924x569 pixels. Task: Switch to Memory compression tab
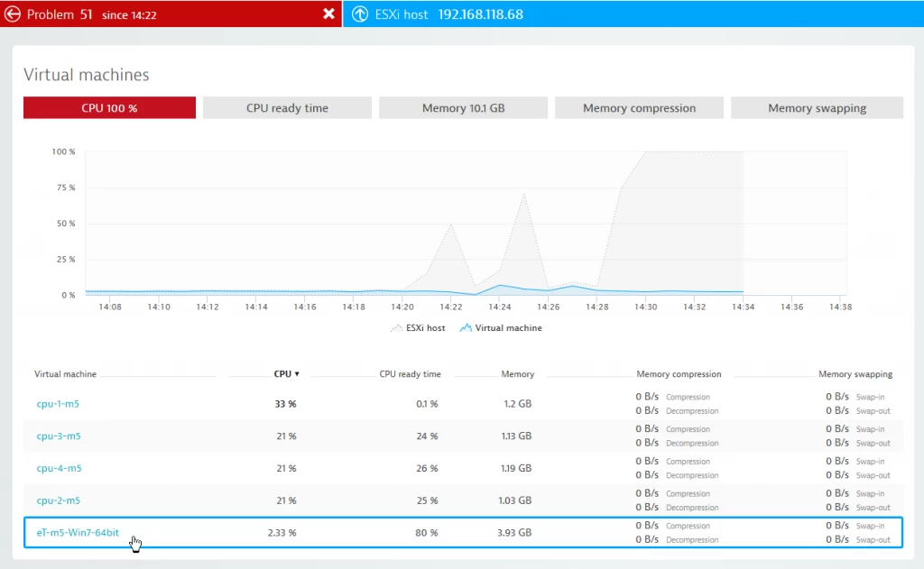click(640, 108)
